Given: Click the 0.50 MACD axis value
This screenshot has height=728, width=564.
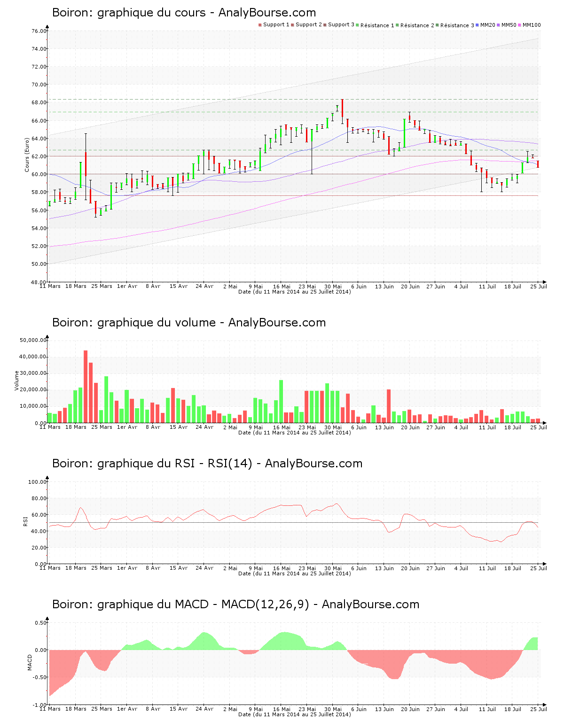Looking at the screenshot, I should pyautogui.click(x=40, y=623).
